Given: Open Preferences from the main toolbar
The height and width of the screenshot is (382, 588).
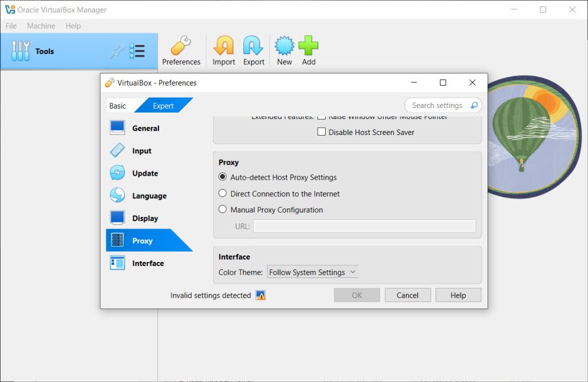Looking at the screenshot, I should click(181, 51).
